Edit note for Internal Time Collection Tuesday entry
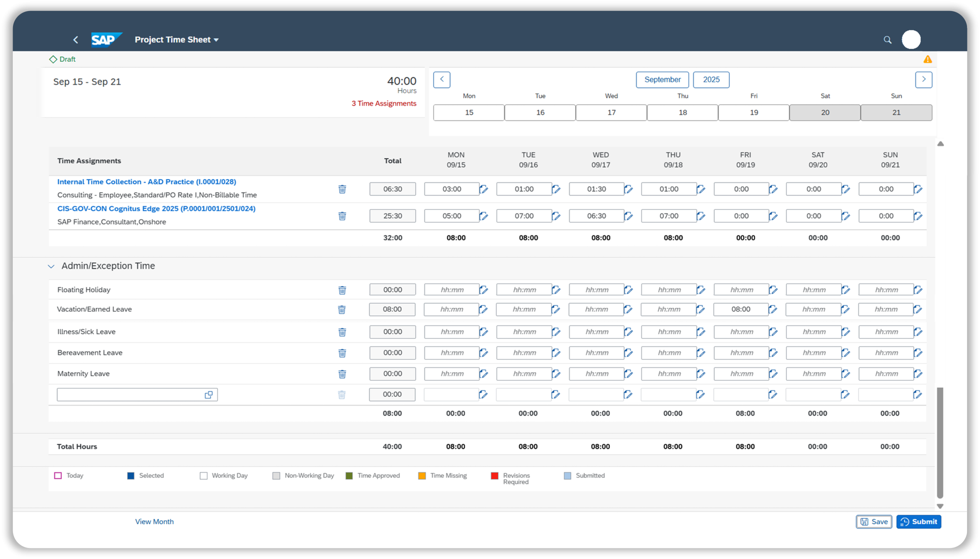The height and width of the screenshot is (559, 980). pos(556,189)
